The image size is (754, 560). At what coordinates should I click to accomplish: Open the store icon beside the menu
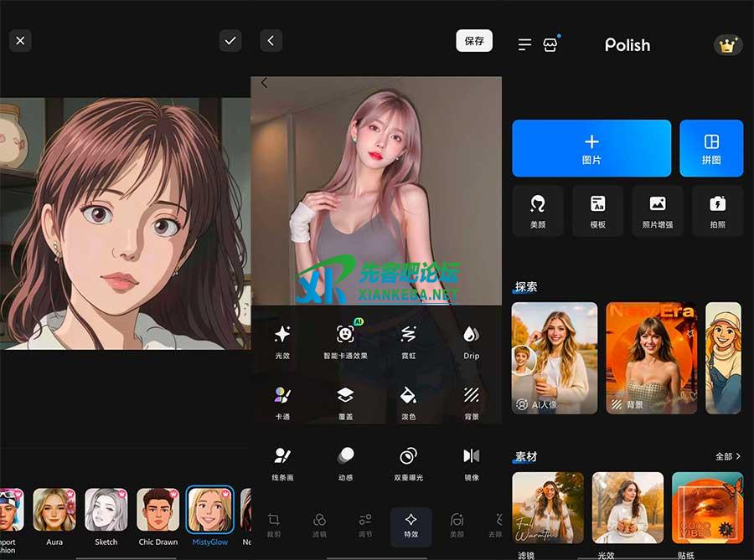pos(550,44)
